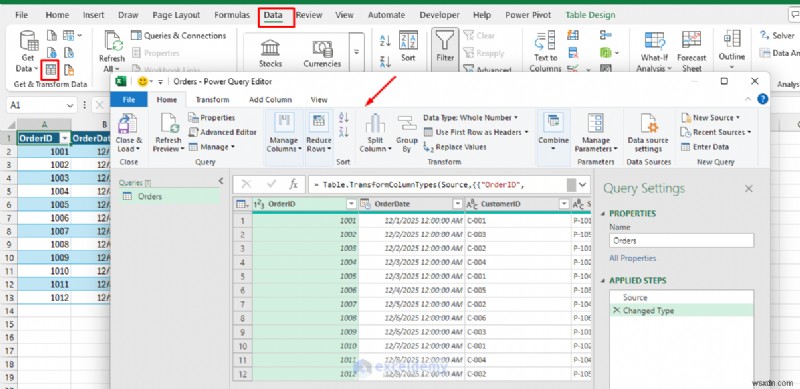
Task: Click Combine icon in Power Query ribbon
Action: (553, 122)
